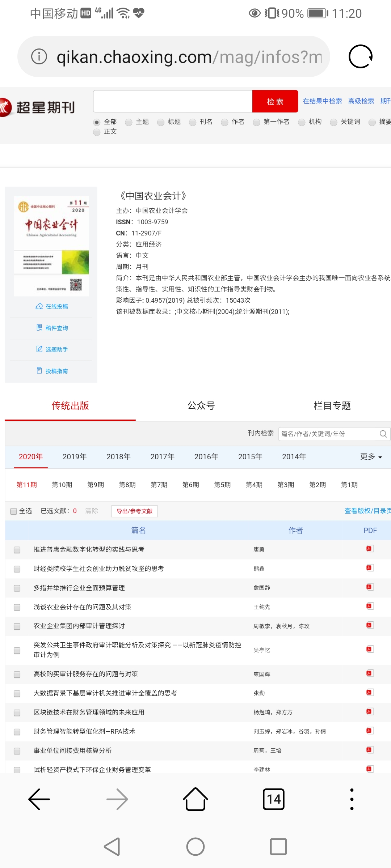Tap the browser reload icon

(x=360, y=56)
